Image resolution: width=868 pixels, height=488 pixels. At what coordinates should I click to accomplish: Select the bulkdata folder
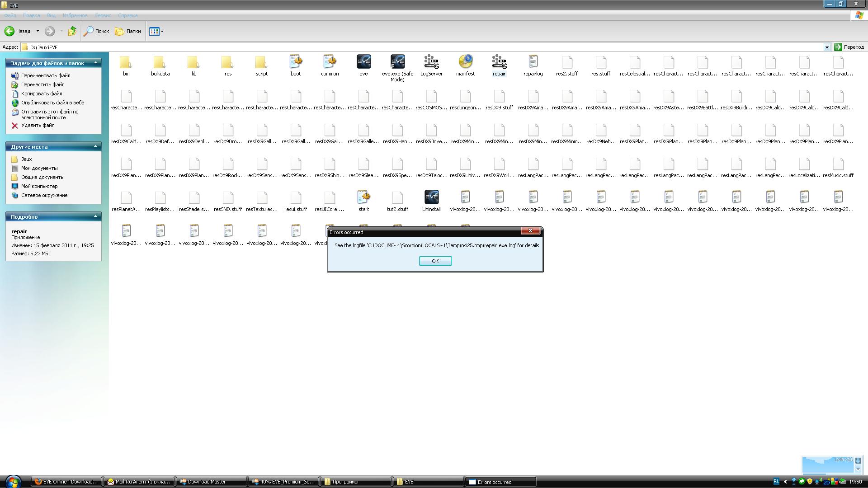click(160, 62)
